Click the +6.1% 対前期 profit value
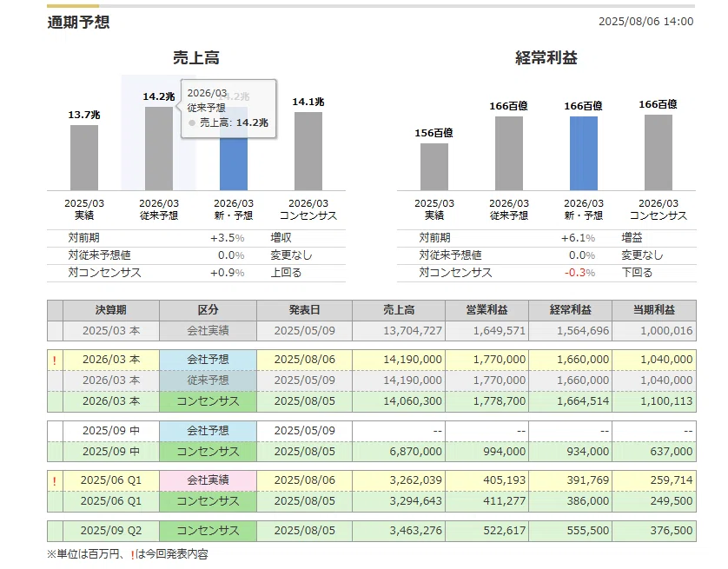Viewport: 728px width, 569px height. pyautogui.click(x=578, y=238)
